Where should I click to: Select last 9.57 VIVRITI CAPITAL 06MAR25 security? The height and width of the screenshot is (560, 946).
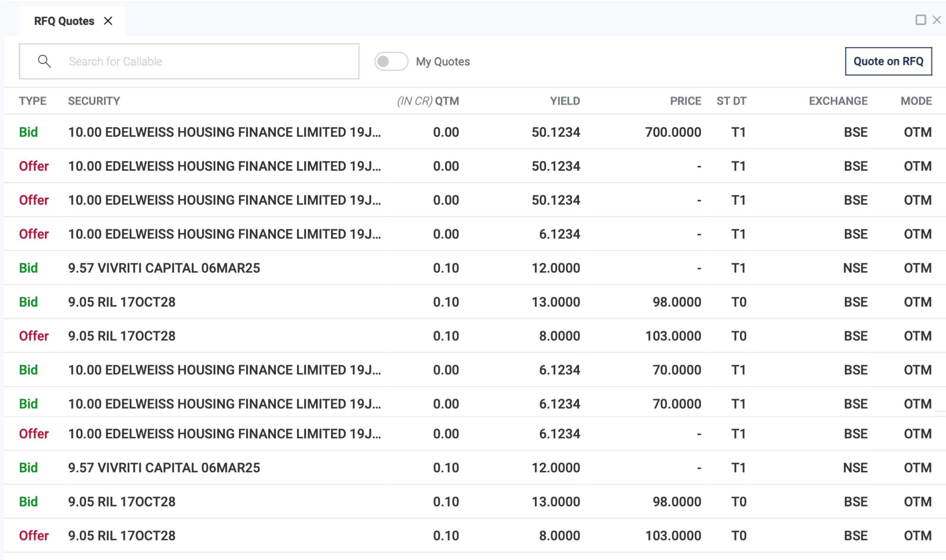pos(164,468)
